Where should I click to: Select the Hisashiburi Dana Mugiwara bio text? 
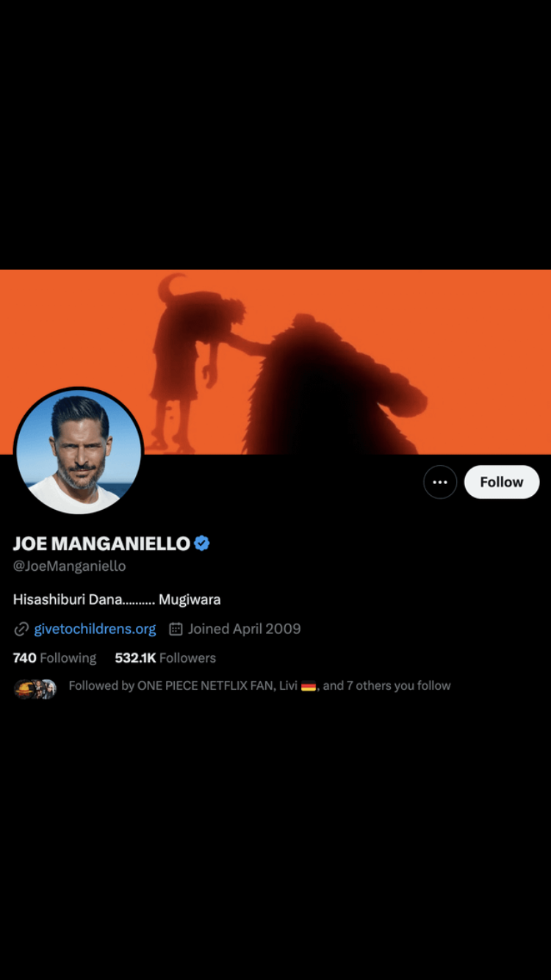pyautogui.click(x=117, y=599)
